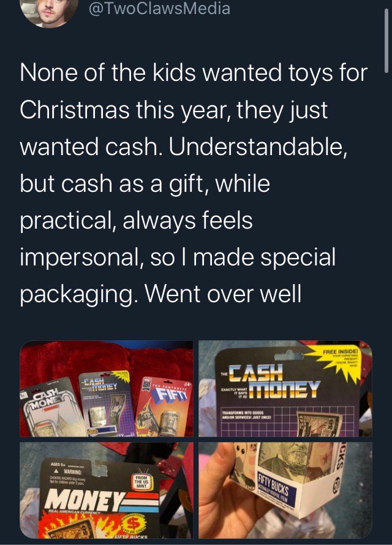Click the 'Fifty Bucks' blue label
Viewport: 392px width, 545px height.
277,489
